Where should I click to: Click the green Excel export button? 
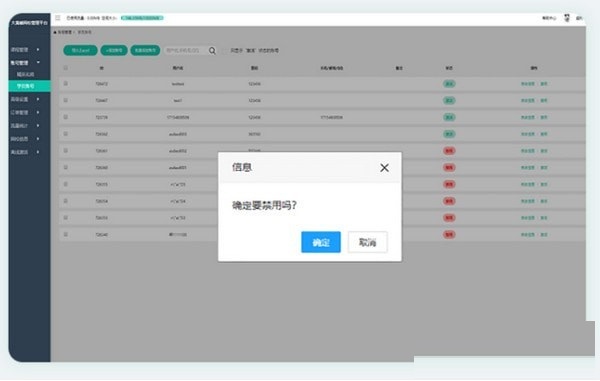click(x=80, y=50)
